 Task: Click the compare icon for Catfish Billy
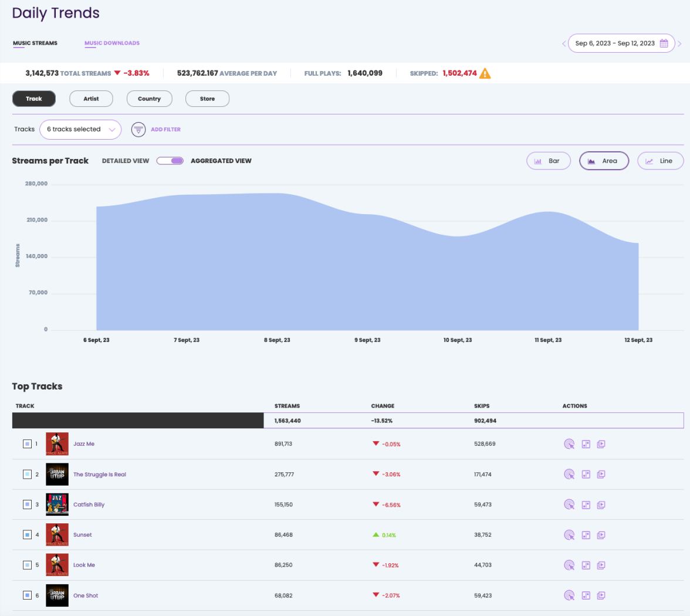click(585, 504)
